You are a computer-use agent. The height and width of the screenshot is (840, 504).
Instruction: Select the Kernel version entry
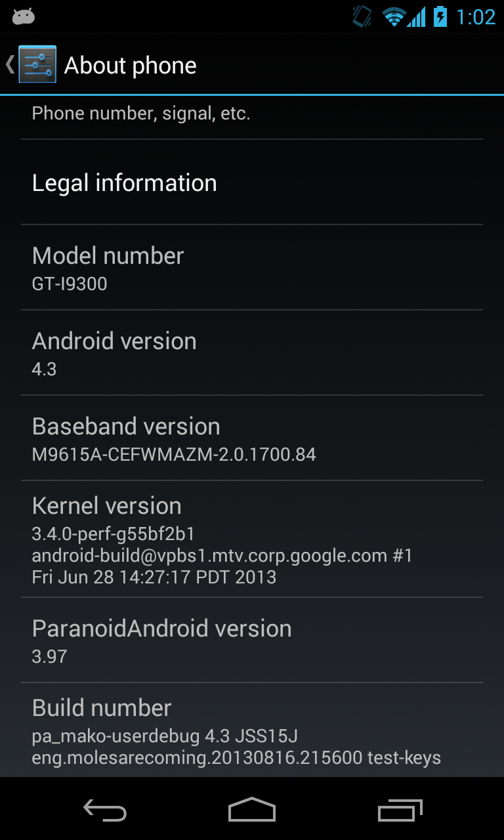coord(252,539)
